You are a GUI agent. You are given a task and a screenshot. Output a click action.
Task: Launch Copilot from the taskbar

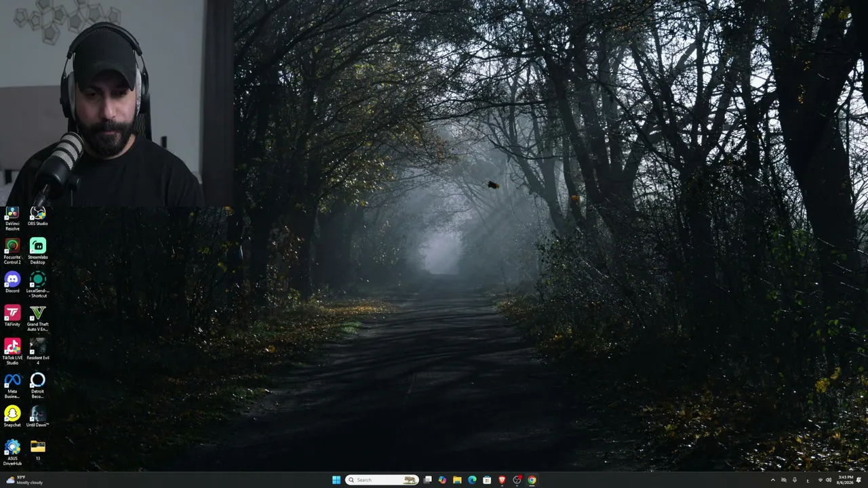click(443, 480)
